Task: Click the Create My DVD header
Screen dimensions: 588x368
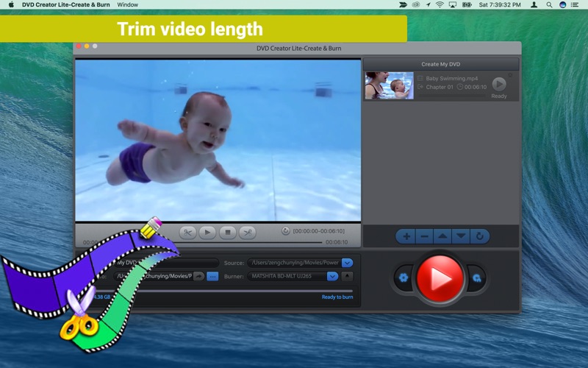Action: tap(440, 64)
